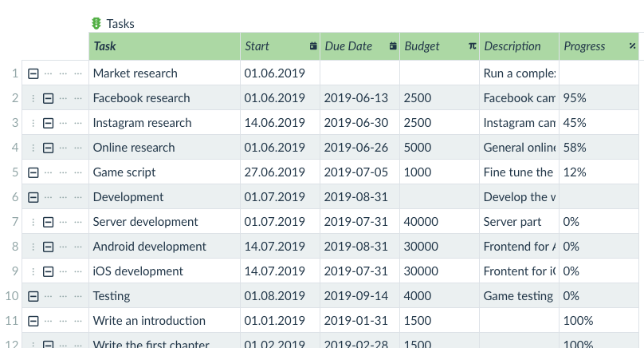This screenshot has height=348, width=644.
Task: Collapse the Game script row
Action: (x=33, y=172)
